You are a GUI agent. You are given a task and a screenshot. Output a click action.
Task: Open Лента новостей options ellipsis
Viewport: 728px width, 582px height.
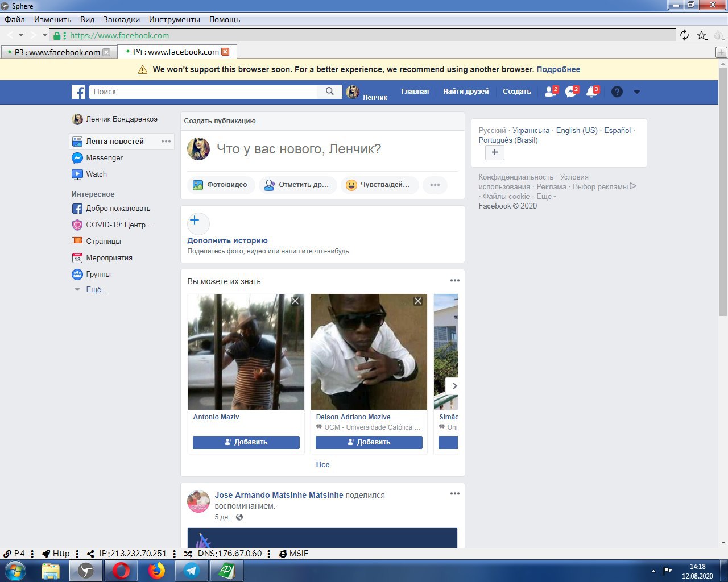coord(166,141)
